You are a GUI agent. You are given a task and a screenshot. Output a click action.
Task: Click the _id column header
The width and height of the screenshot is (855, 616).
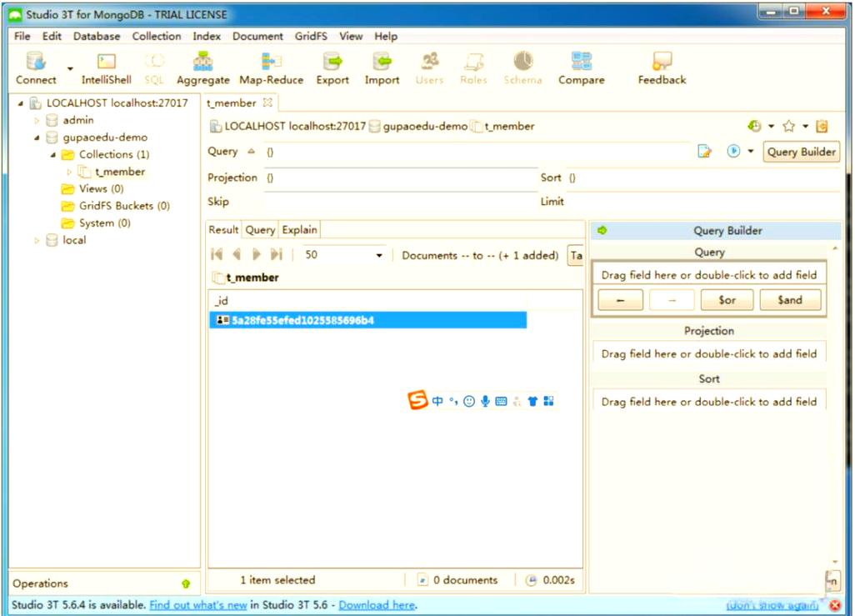(x=368, y=301)
